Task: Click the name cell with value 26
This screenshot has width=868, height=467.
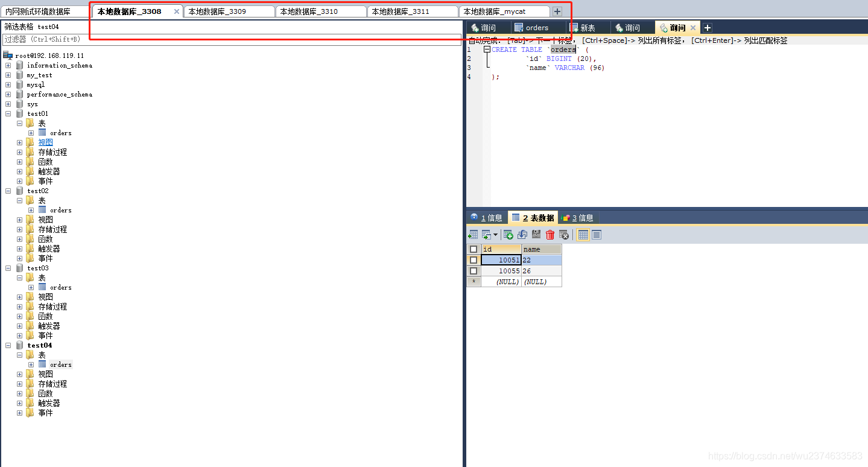Action: click(542, 271)
